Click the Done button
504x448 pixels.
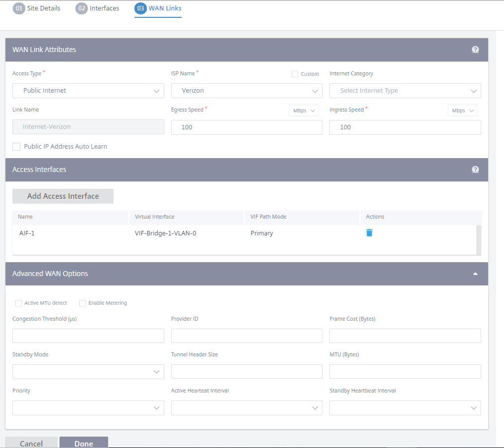(x=84, y=443)
